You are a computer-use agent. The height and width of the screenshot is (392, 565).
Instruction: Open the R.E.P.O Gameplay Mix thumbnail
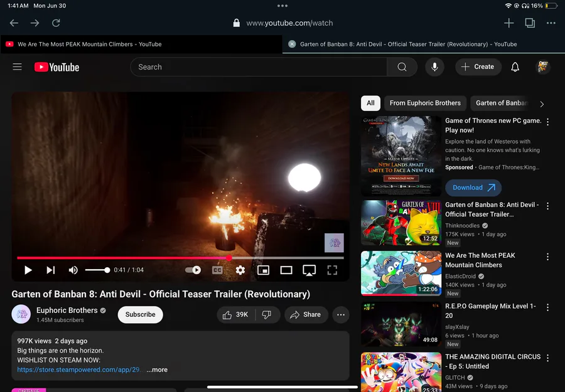pos(401,324)
